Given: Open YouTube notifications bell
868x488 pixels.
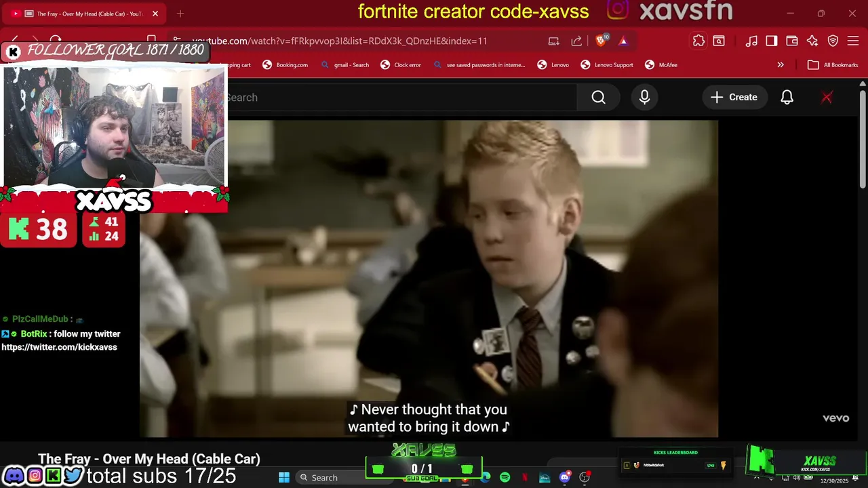Looking at the screenshot, I should pyautogui.click(x=787, y=98).
